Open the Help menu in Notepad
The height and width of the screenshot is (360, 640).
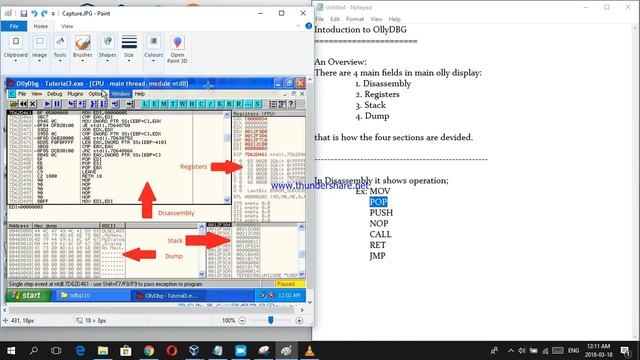point(394,19)
